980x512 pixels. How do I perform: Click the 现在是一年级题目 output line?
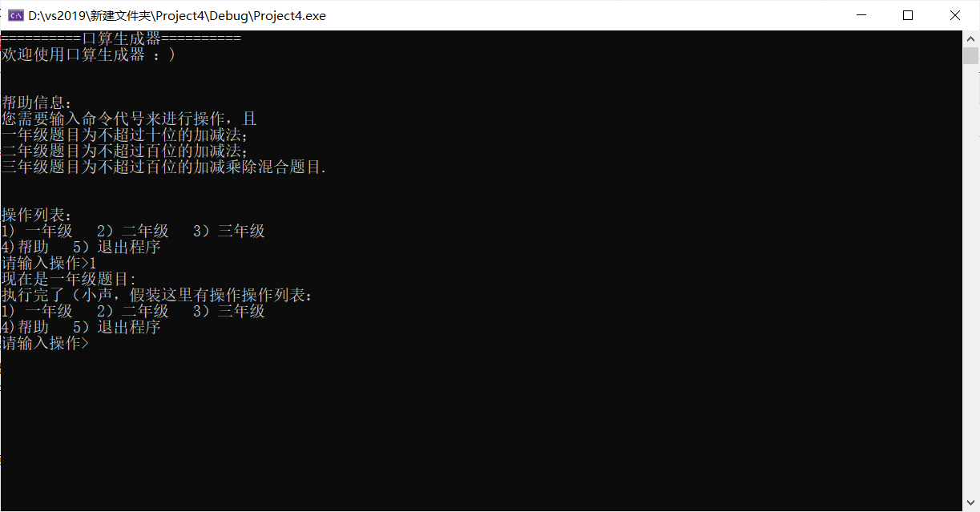click(69, 279)
